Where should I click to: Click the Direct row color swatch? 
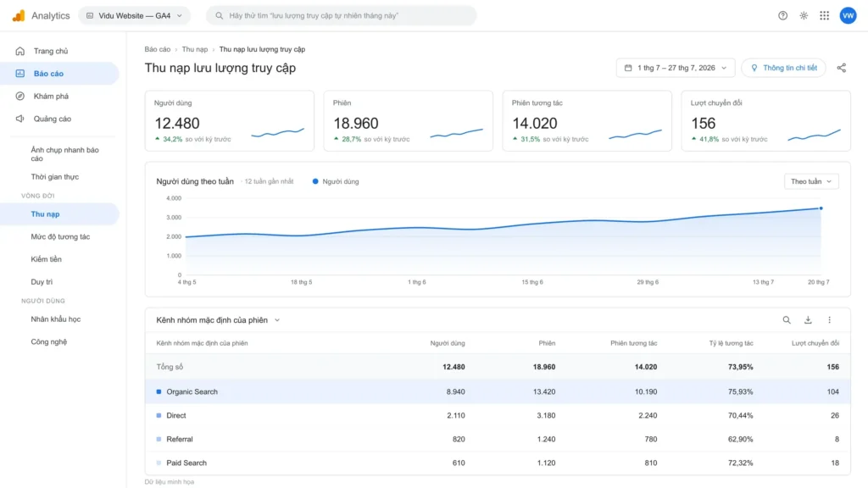click(x=159, y=415)
